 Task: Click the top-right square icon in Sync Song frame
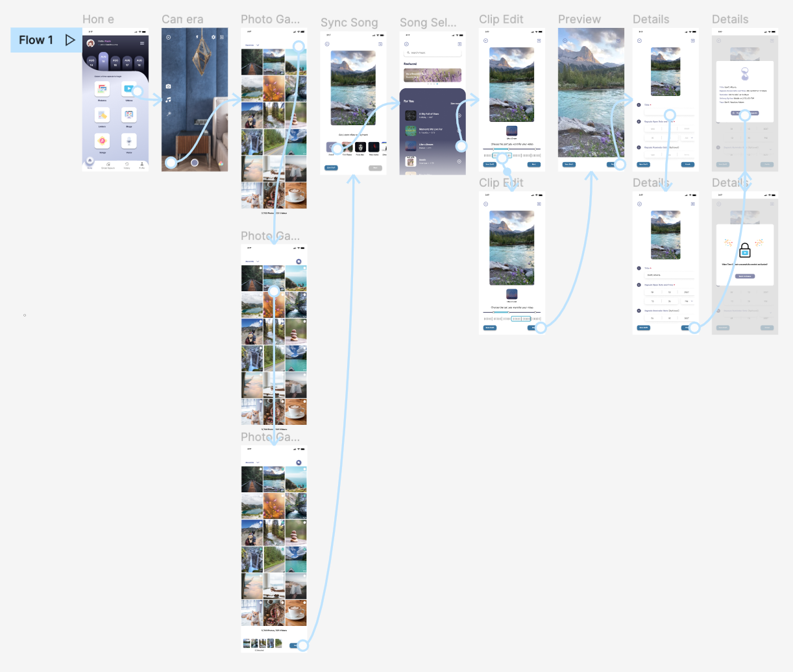(x=380, y=44)
